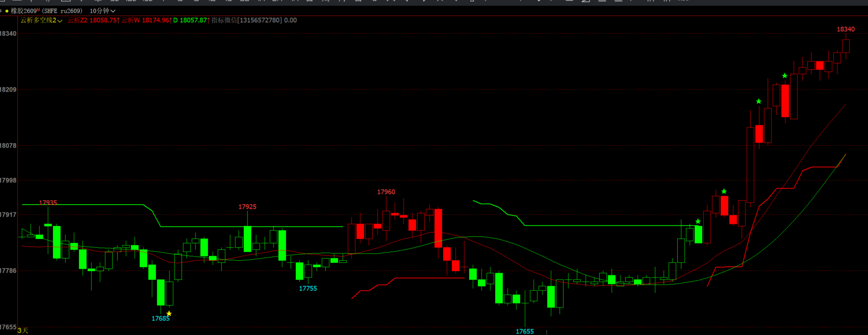Click the yellow star marker beside 17685
This screenshot has height=335, width=868.
pos(169,313)
